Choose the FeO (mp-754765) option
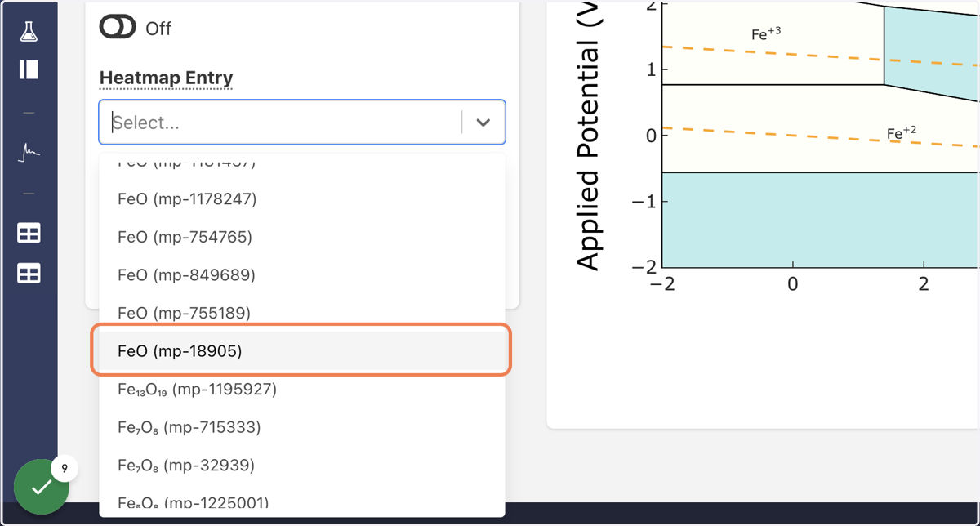This screenshot has height=526, width=980. point(302,237)
